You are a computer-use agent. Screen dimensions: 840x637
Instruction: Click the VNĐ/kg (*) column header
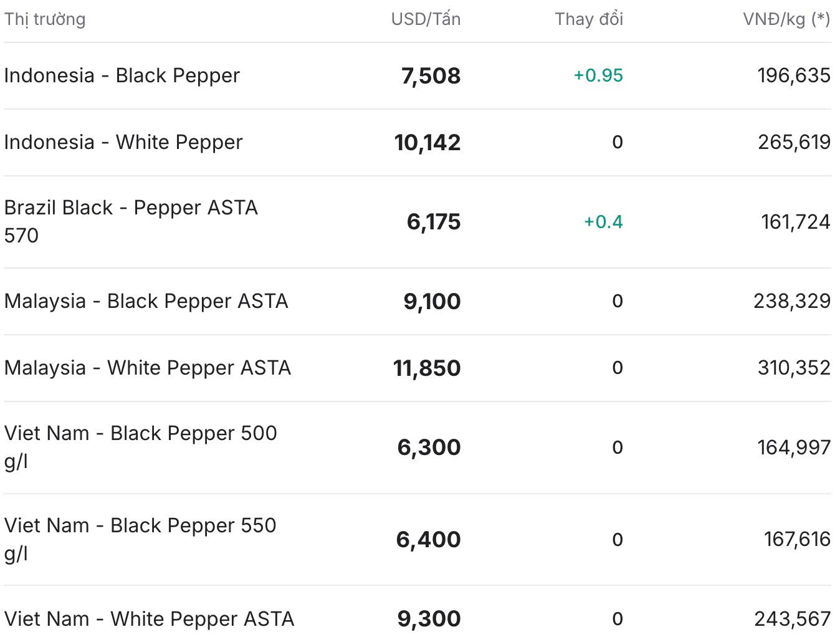point(786,19)
